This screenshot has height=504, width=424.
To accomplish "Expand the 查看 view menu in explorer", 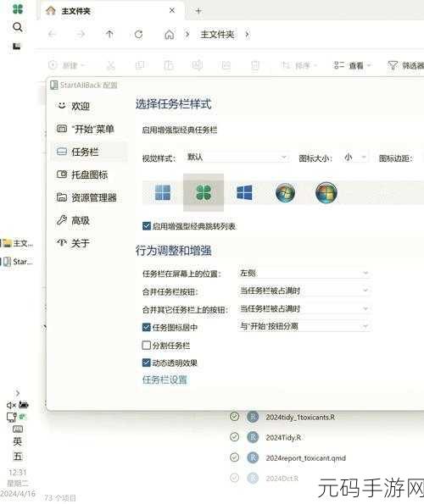I will pos(352,65).
